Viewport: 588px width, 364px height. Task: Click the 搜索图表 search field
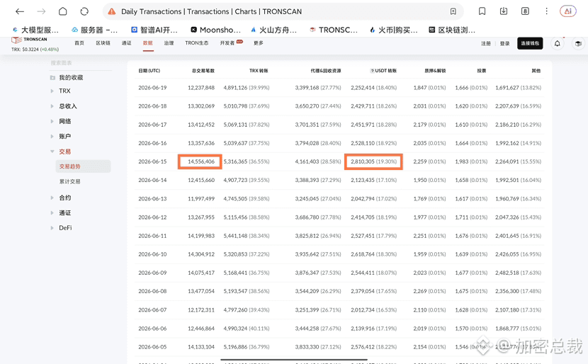(x=81, y=63)
